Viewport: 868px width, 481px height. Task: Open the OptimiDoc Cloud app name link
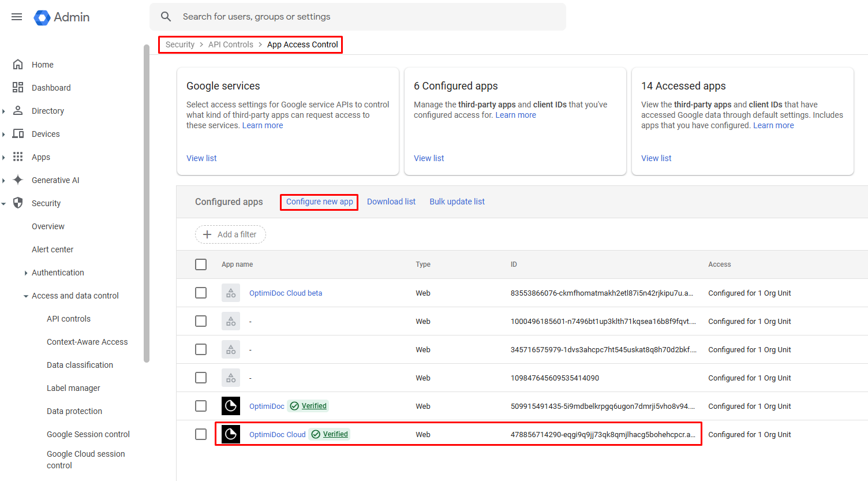[278, 434]
